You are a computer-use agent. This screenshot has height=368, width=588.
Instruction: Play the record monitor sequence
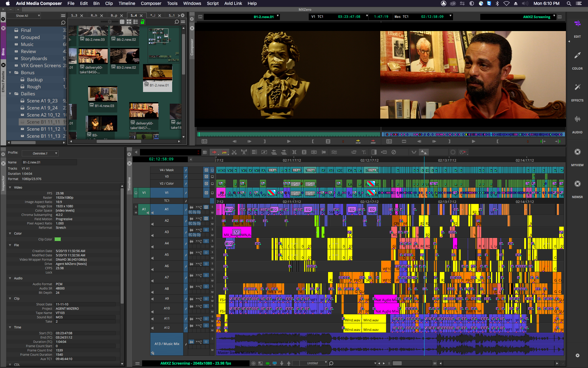(x=474, y=141)
